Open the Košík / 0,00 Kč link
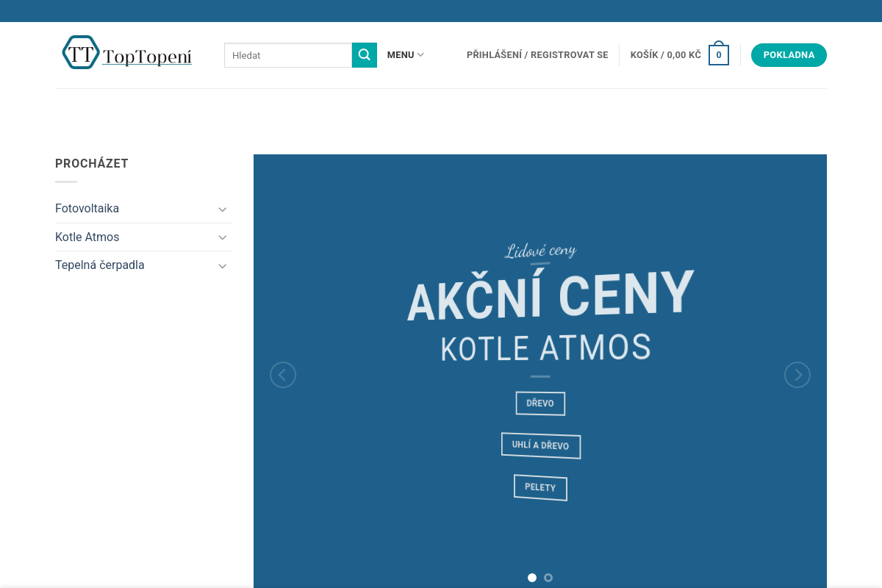 pyautogui.click(x=665, y=55)
